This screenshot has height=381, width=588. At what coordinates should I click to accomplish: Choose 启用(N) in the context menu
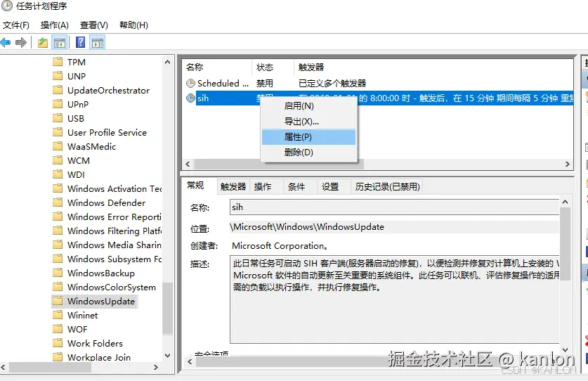[308, 106]
